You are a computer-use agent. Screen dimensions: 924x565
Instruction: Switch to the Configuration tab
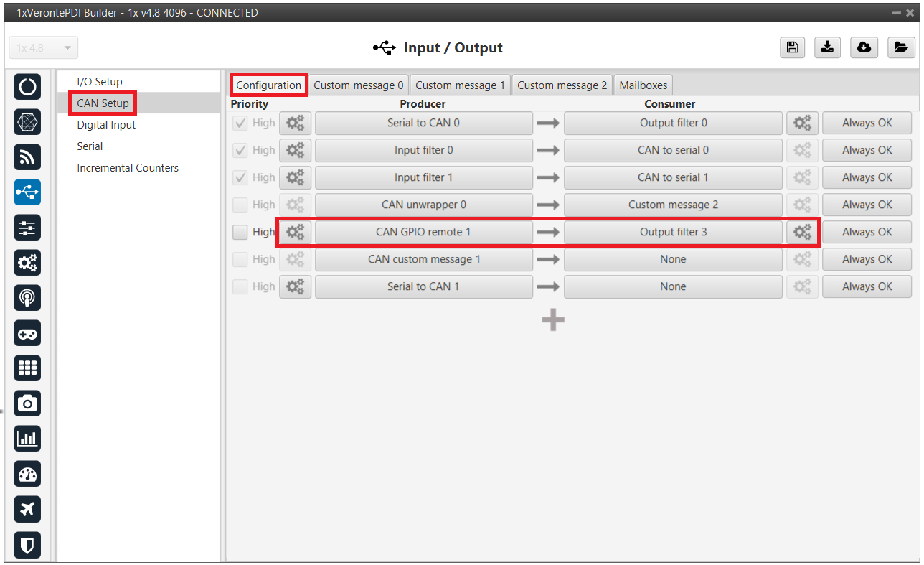pos(269,85)
